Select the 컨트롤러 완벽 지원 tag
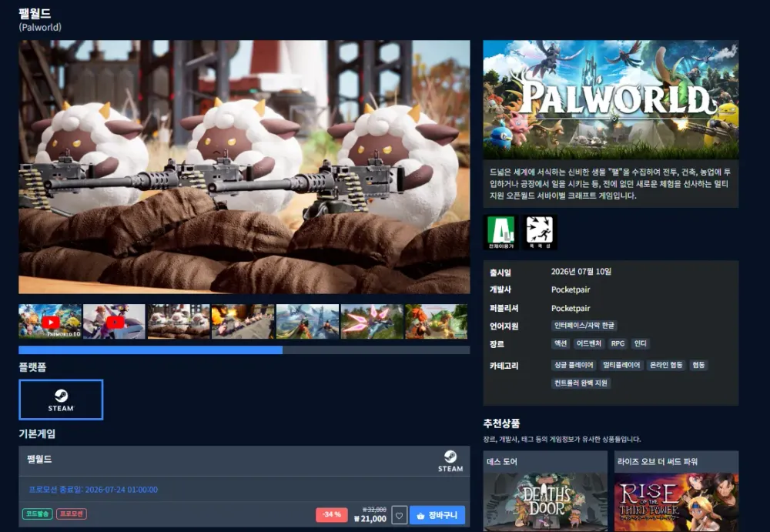The image size is (770, 532). click(x=581, y=383)
